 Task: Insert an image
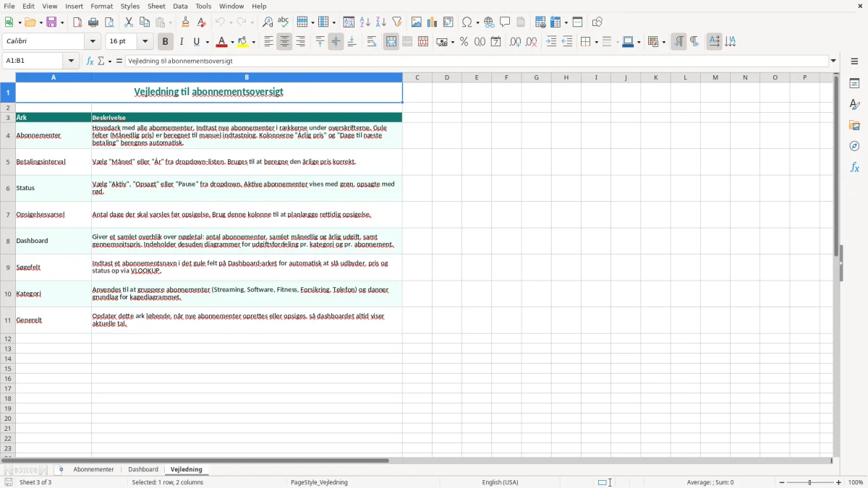click(x=417, y=22)
